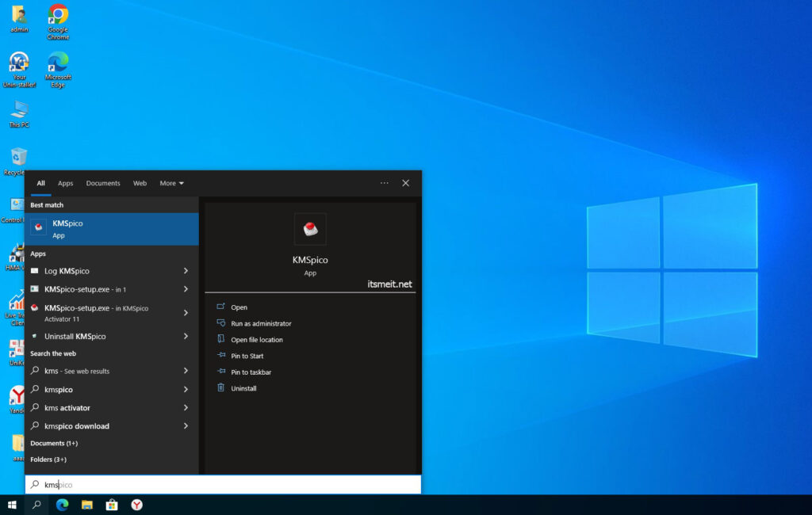Open the More filter dropdown
812x515 pixels.
(x=171, y=183)
